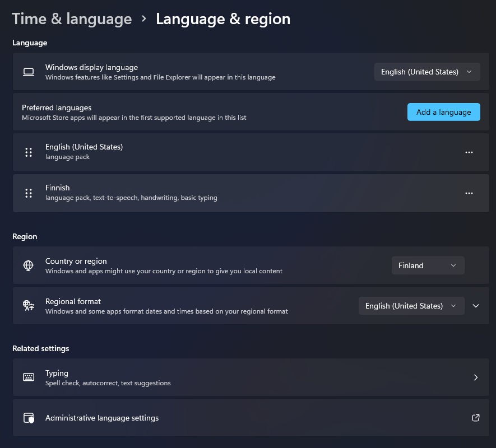This screenshot has width=496, height=448.
Task: Expand the Regional format details chevron
Action: coord(475,306)
